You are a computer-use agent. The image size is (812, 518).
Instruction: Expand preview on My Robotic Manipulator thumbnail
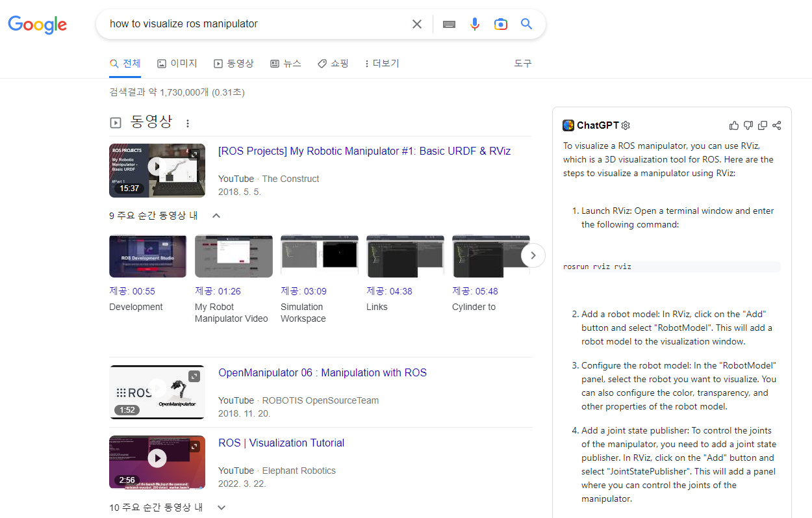(x=194, y=155)
